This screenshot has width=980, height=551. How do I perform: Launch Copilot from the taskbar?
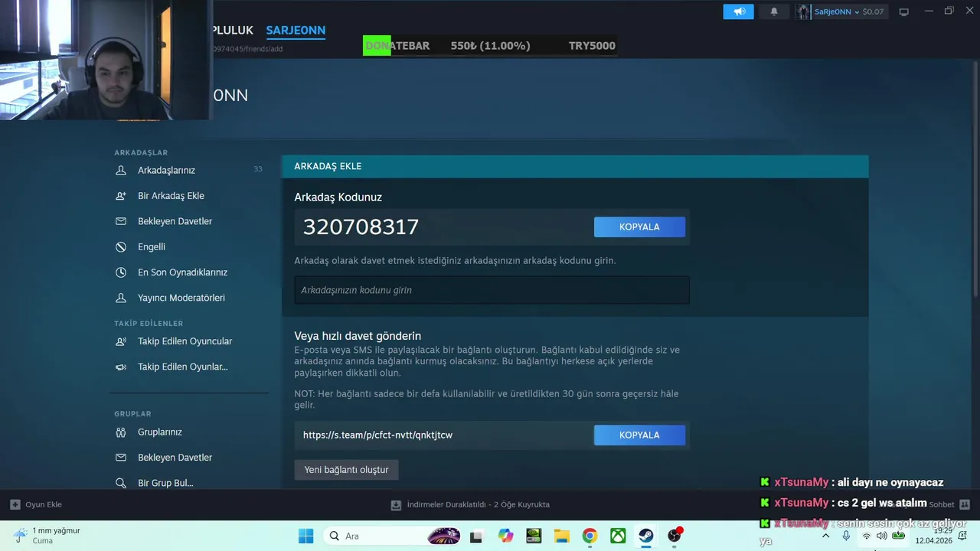505,536
